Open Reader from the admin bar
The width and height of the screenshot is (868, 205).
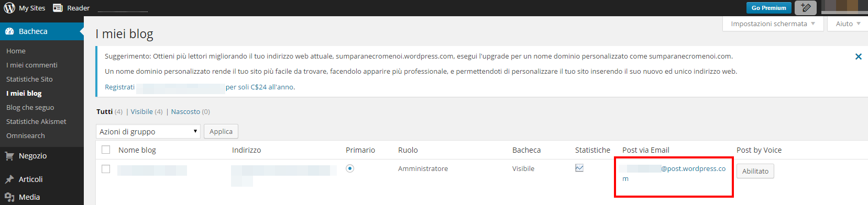pyautogui.click(x=79, y=8)
